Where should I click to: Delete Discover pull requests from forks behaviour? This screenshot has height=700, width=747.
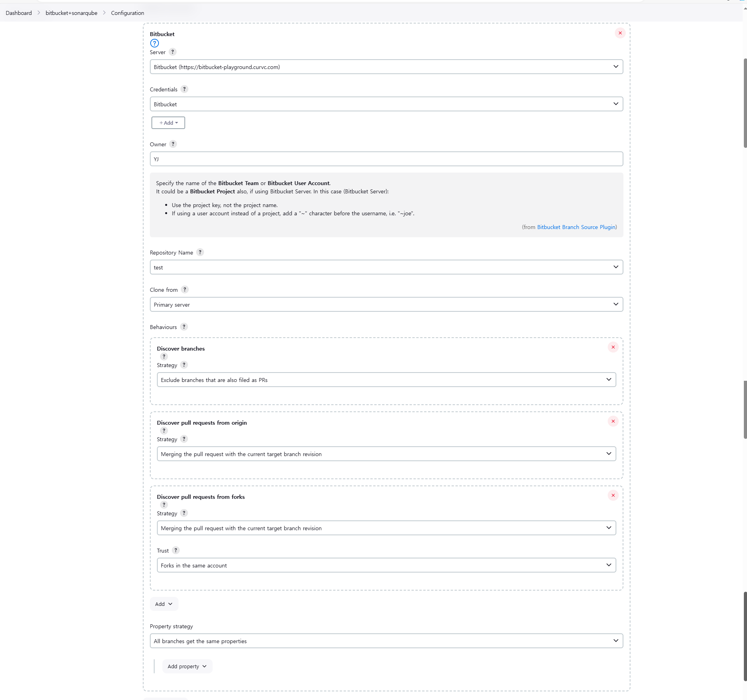(x=613, y=495)
